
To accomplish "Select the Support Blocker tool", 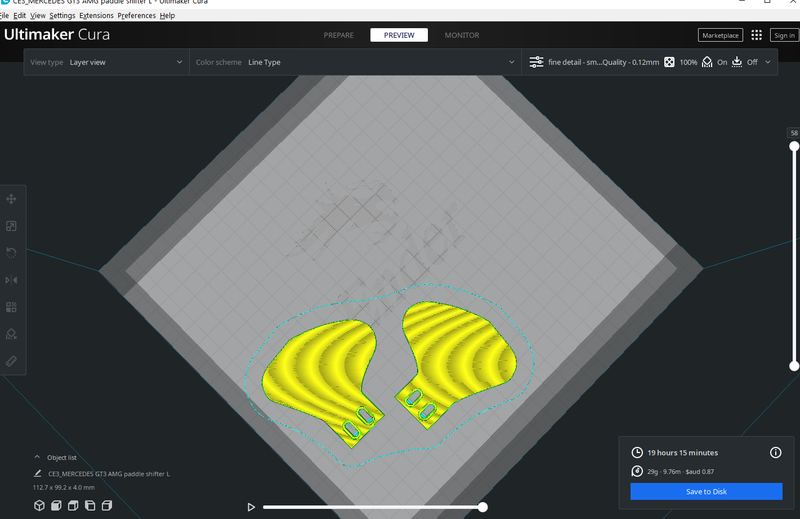I will point(12,334).
